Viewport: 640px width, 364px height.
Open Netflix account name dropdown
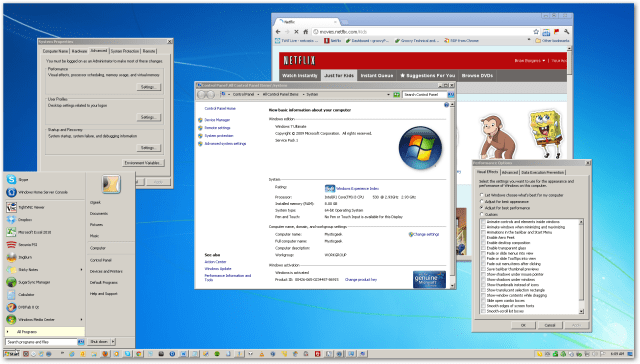[544, 60]
